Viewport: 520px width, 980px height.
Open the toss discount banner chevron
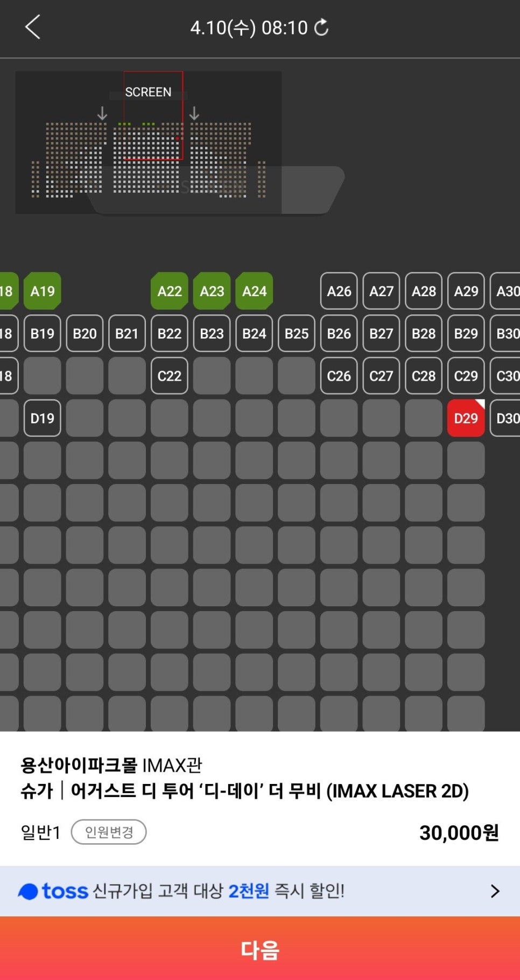[x=495, y=891]
